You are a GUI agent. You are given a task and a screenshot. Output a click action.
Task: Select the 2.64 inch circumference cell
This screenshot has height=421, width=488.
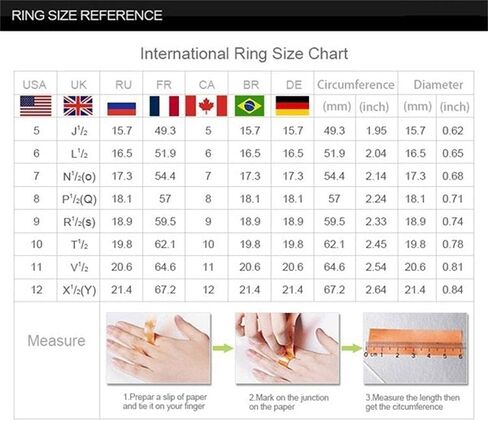pos(376,290)
